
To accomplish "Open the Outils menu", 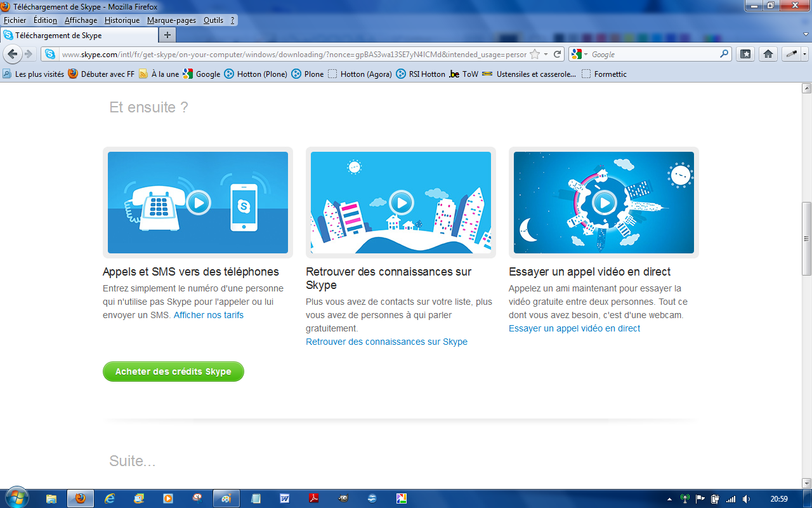I will point(213,20).
